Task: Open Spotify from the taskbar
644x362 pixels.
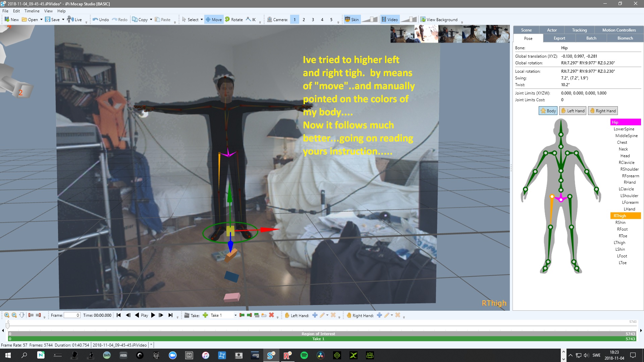Action: (x=304, y=355)
